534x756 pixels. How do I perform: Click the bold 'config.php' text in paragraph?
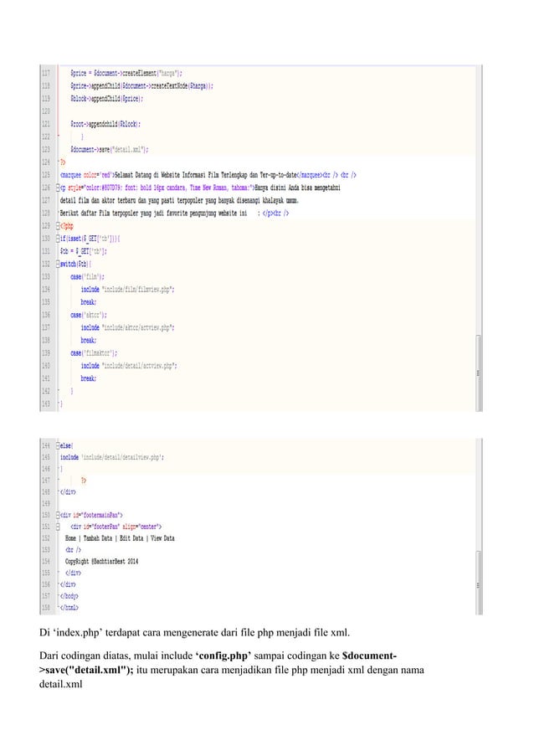tap(223, 656)
